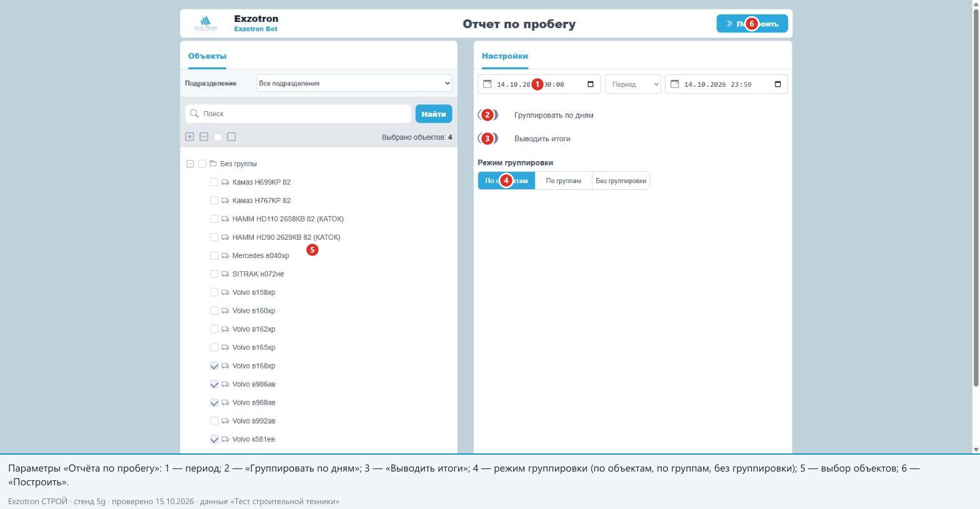The height and width of the screenshot is (509, 980).
Task: Switch to the Объекты tab
Action: pos(207,56)
